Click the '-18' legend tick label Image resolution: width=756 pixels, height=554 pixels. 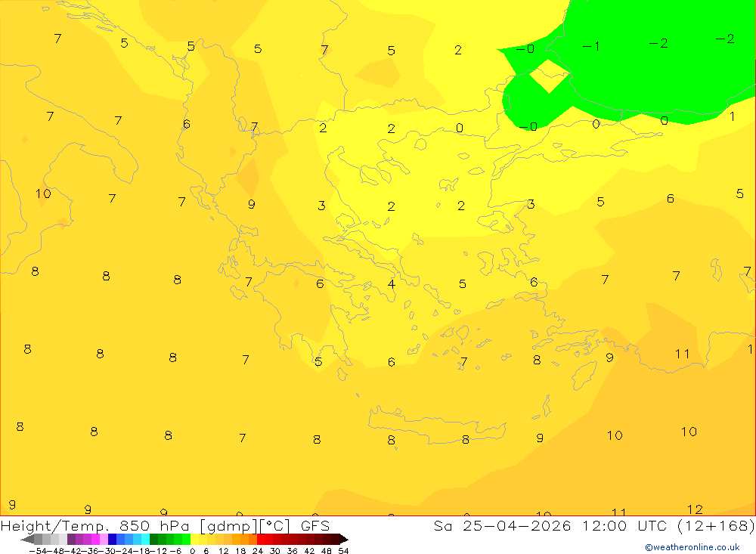[140, 551]
